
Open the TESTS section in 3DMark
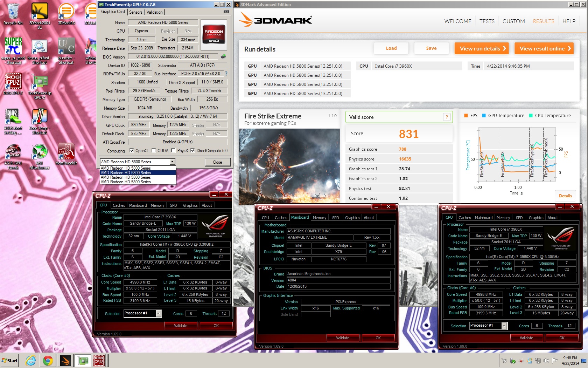coord(487,21)
